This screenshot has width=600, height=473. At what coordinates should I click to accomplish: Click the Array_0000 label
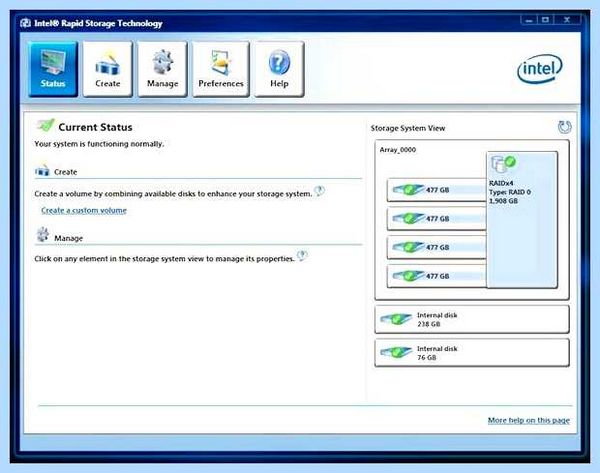point(398,150)
